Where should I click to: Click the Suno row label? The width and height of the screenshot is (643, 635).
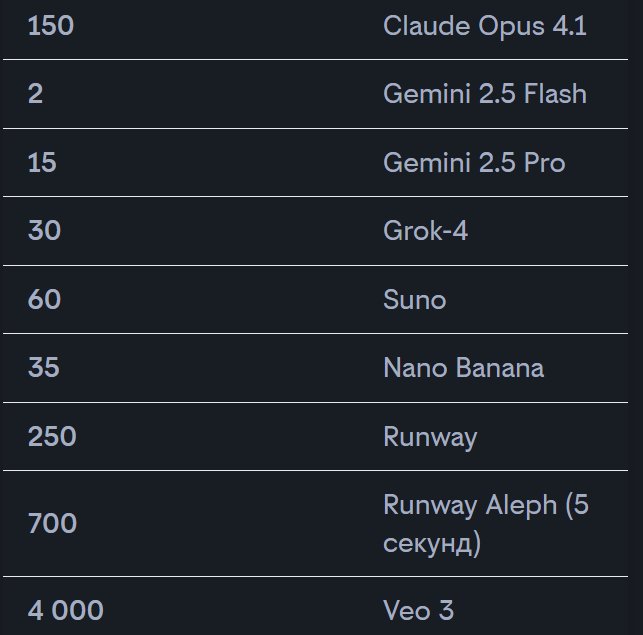pos(414,299)
